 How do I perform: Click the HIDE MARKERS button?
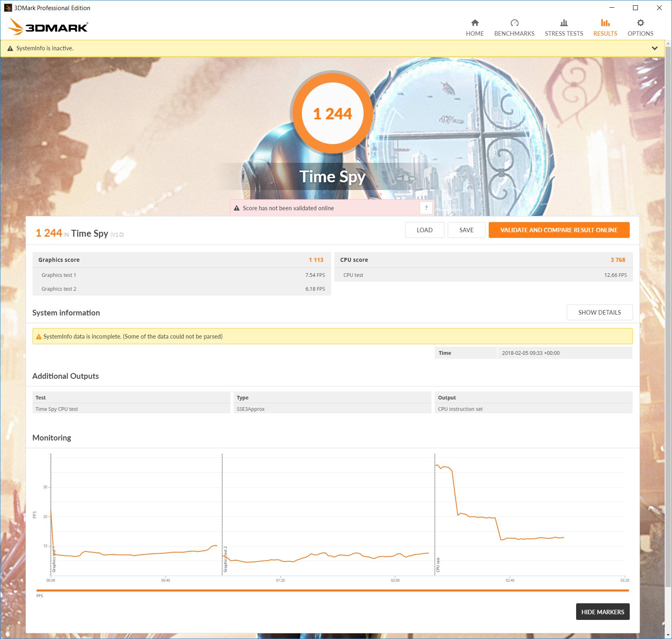[603, 612]
